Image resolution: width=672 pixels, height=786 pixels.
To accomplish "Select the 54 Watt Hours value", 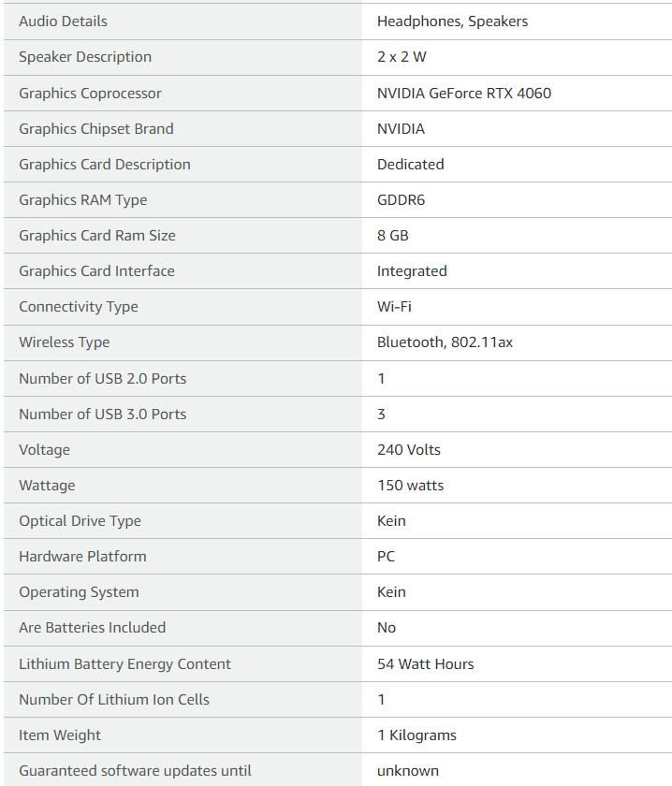I will click(425, 664).
